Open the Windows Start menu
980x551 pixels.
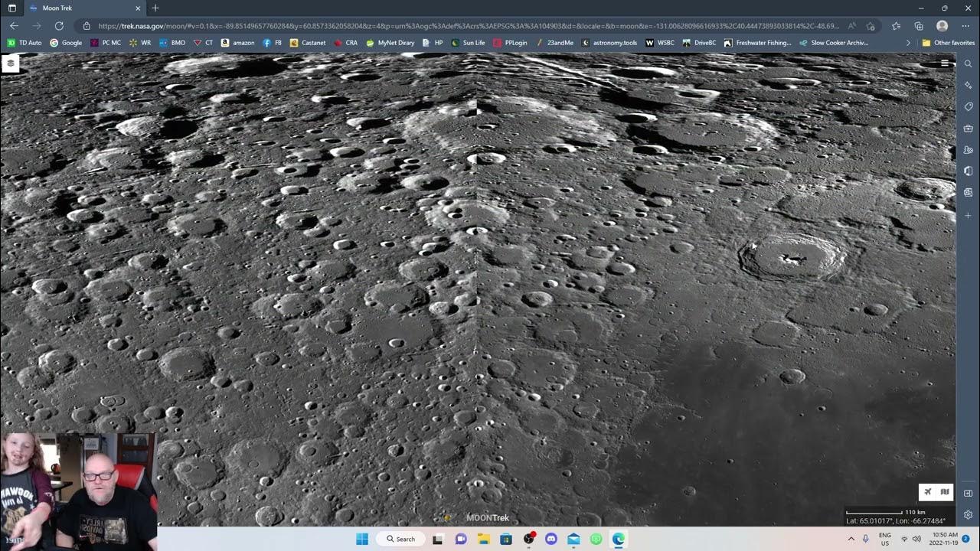pyautogui.click(x=362, y=539)
